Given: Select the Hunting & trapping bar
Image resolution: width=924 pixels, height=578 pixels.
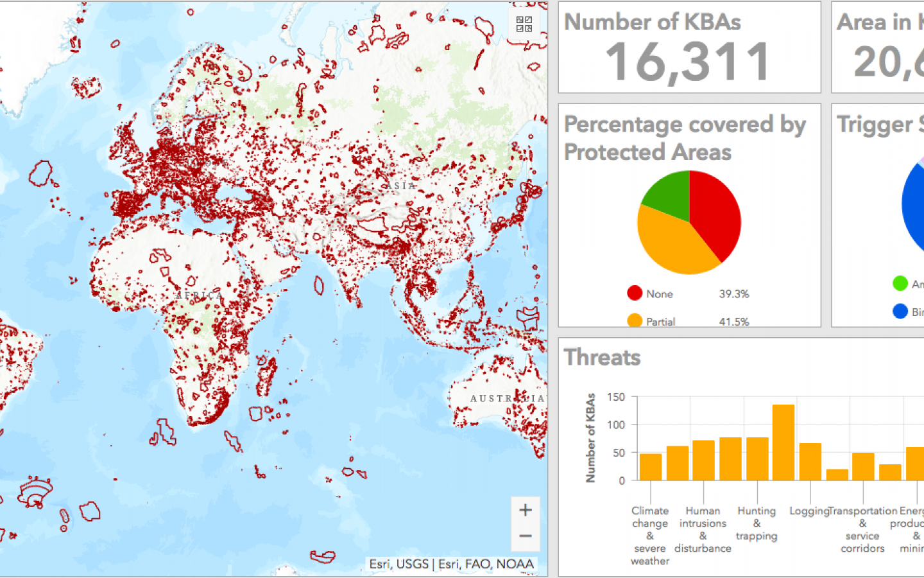Looking at the screenshot, I should point(757,459).
